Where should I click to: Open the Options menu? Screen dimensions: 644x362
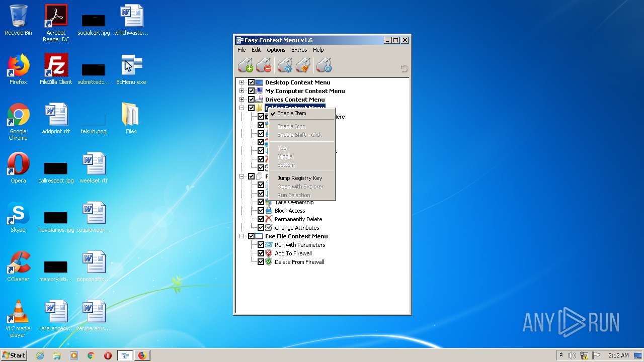pos(276,50)
